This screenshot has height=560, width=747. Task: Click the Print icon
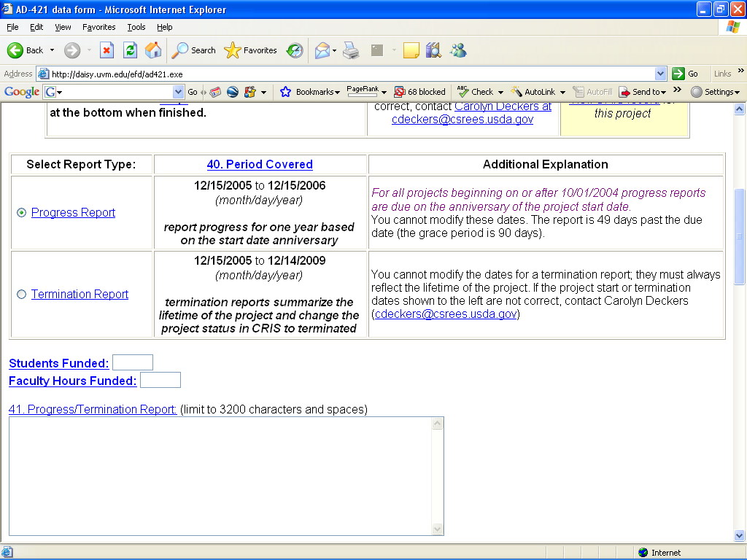[351, 50]
